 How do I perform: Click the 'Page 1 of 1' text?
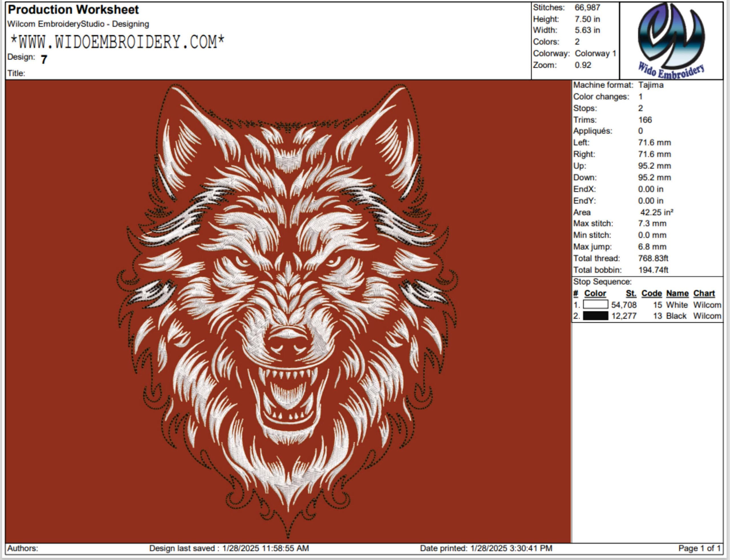(699, 548)
